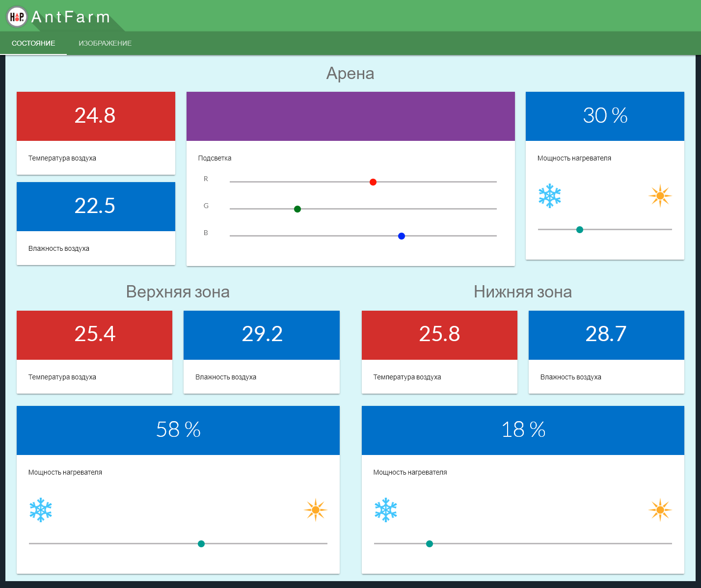701x588 pixels.
Task: Click the Арена 22.5 humidity card
Action: pos(96,207)
